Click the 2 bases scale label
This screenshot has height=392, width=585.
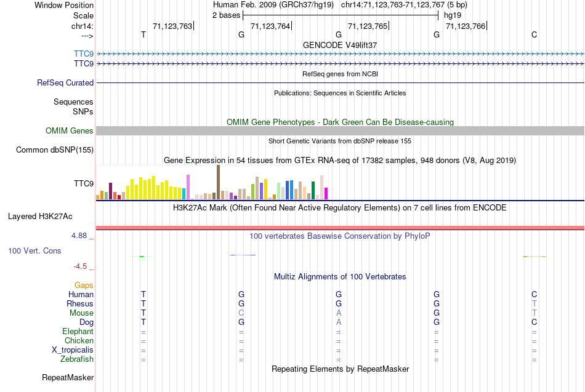[x=226, y=15]
